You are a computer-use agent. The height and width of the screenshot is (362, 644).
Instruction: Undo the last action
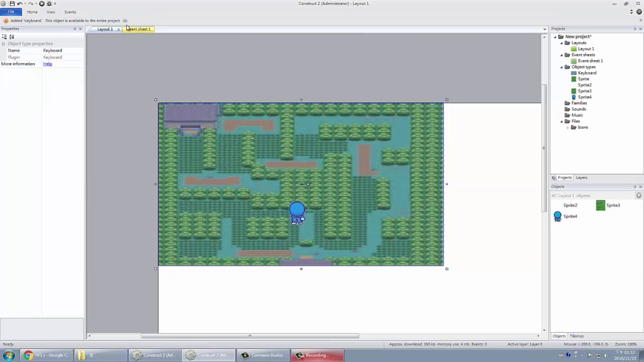[19, 4]
